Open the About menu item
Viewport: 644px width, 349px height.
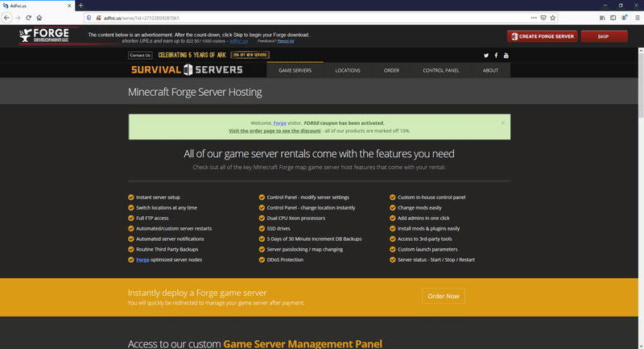pos(490,70)
